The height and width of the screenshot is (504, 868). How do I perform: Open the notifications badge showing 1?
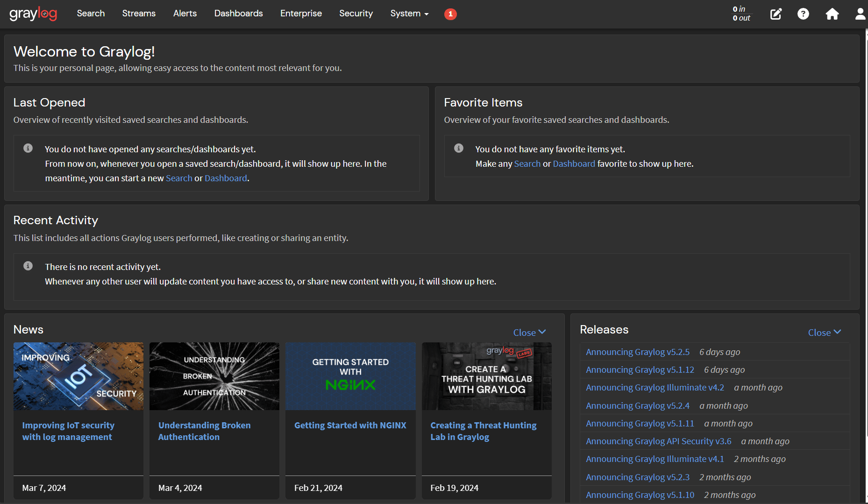450,14
